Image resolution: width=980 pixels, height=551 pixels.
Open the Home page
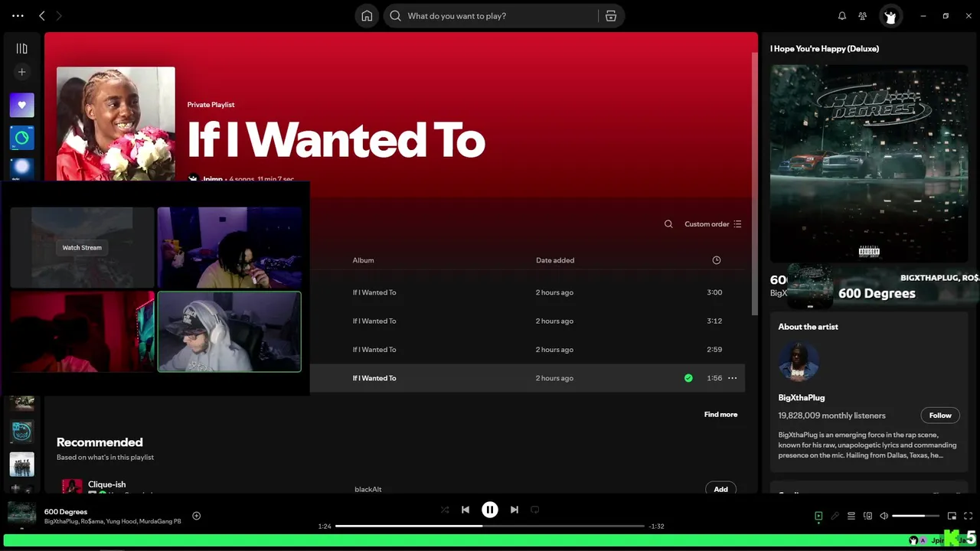point(367,16)
